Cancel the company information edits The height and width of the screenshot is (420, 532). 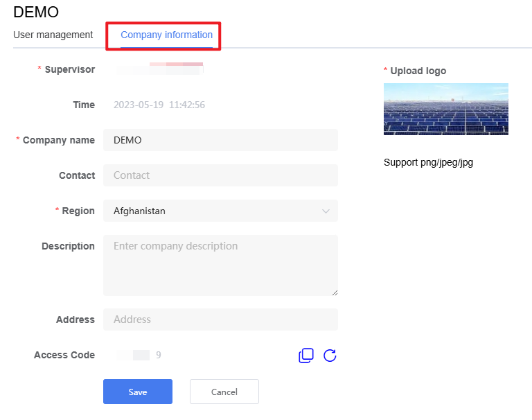[224, 392]
